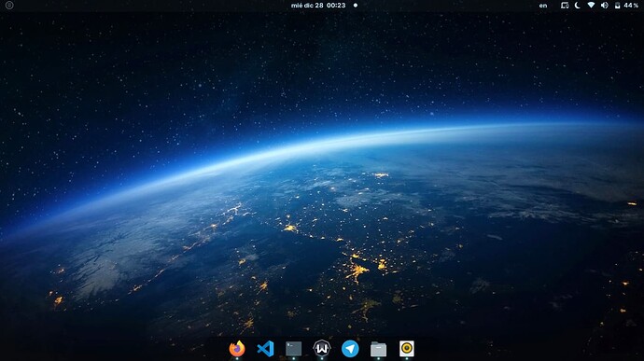Click the 00:23 clock in top bar
Viewport: 644px width, 361px height.
pyautogui.click(x=336, y=6)
